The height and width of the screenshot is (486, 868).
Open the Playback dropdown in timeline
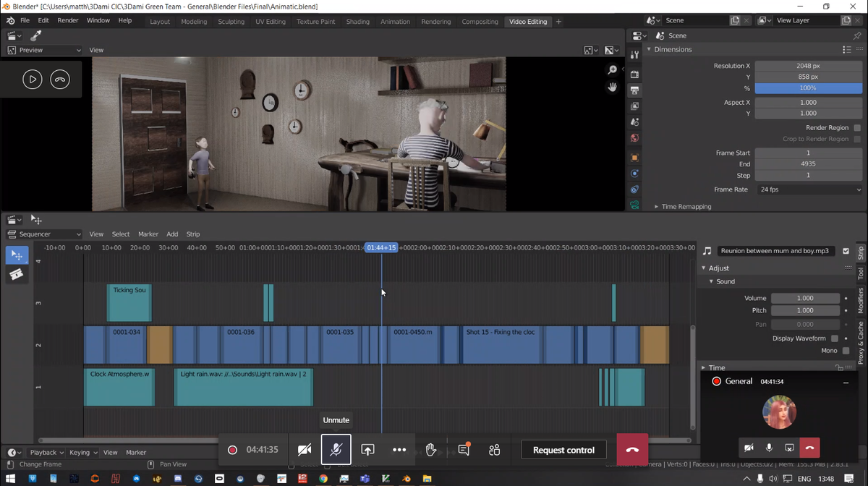(x=47, y=453)
